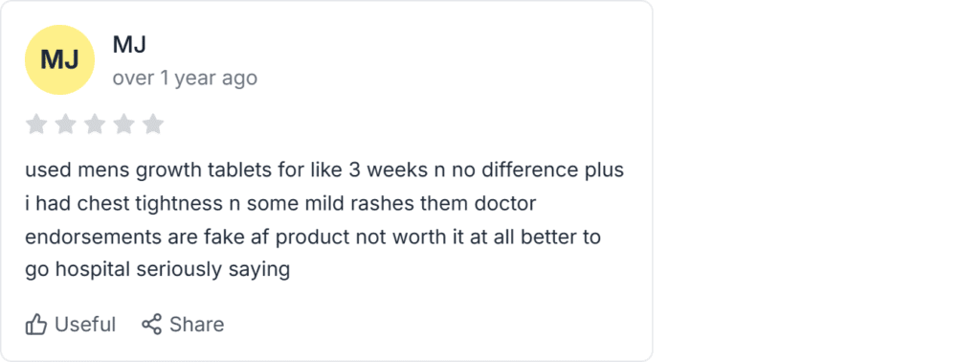The image size is (980, 362).
Task: Select the second rating star
Action: [65, 124]
